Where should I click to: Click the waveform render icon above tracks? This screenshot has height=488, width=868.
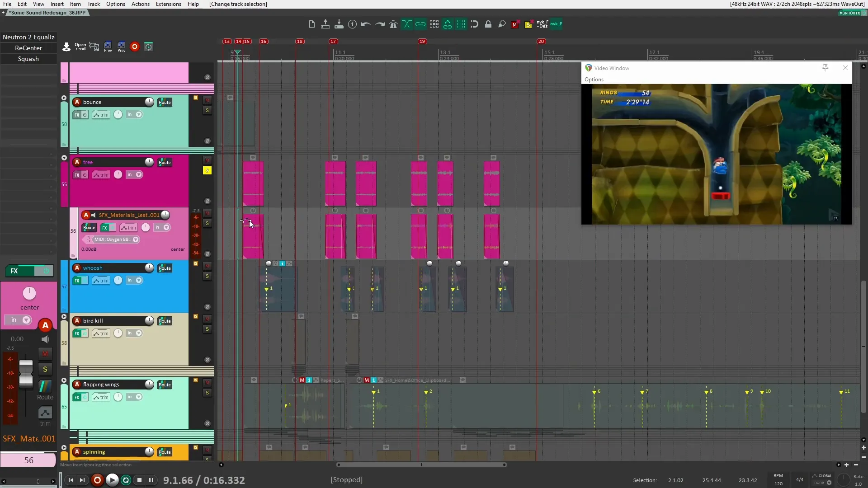(x=94, y=47)
